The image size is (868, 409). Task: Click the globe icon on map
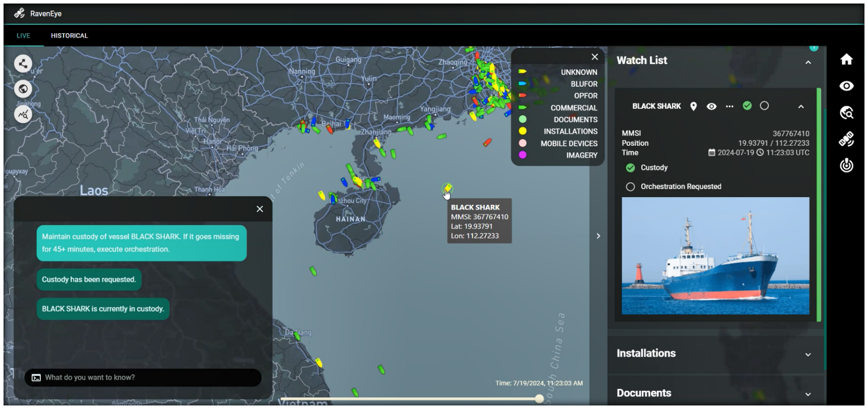pos(23,89)
